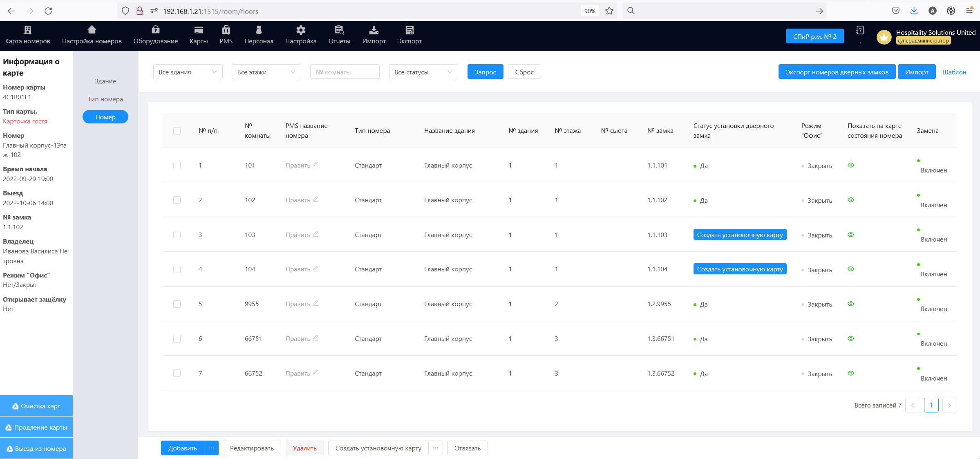Click the pencil edit icon for room 101
The image size is (980, 459).
(x=315, y=165)
